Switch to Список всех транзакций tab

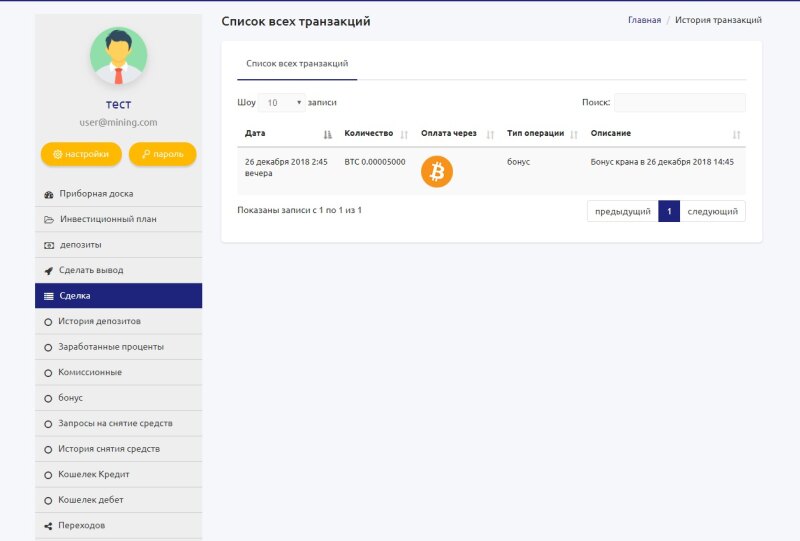(297, 63)
